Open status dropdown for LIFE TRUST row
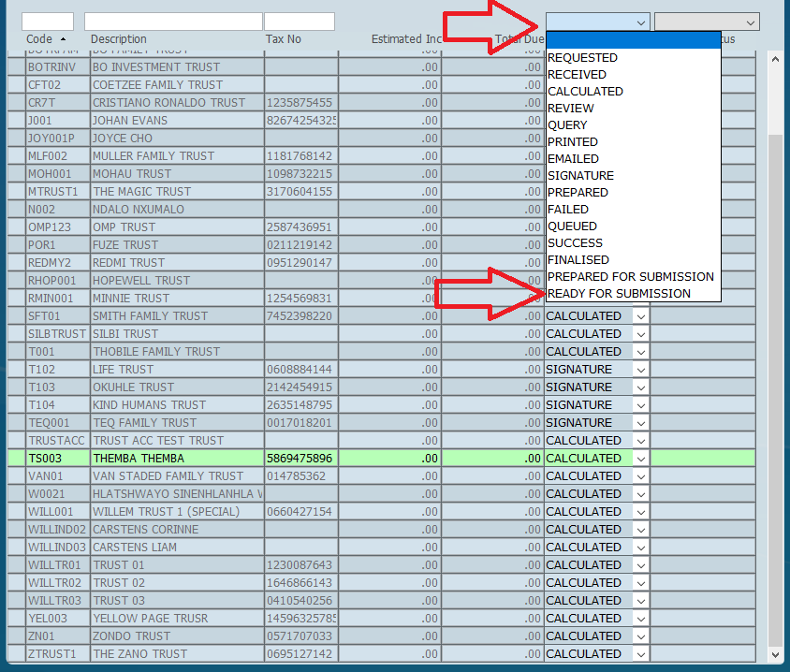 click(640, 370)
